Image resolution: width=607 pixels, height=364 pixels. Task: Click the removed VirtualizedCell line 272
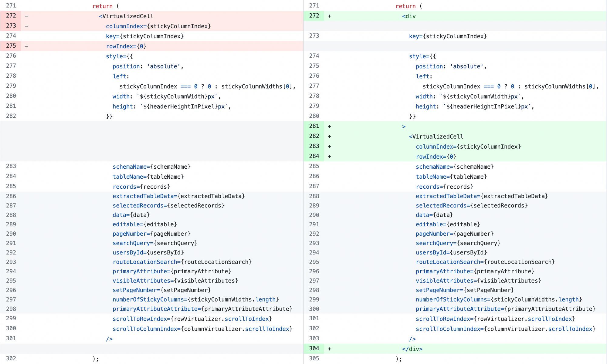(x=126, y=16)
